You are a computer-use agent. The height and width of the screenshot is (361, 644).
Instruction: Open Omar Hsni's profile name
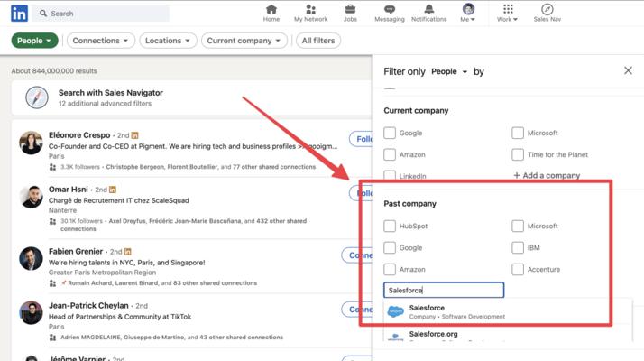69,190
